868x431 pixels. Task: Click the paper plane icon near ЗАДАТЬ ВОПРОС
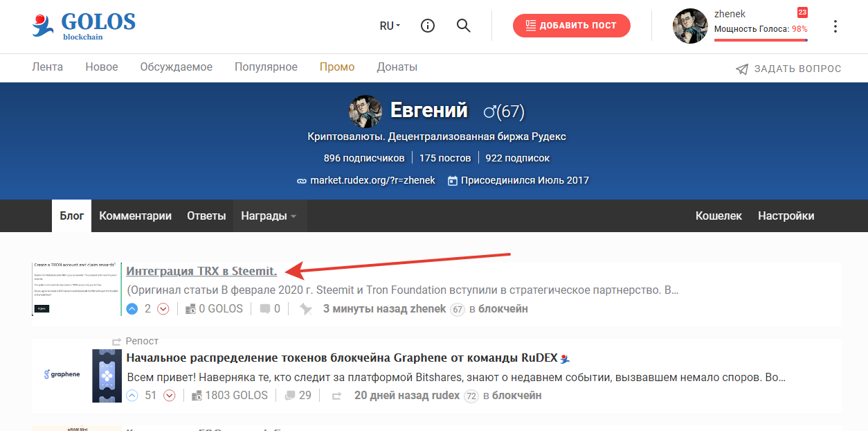pyautogui.click(x=742, y=69)
